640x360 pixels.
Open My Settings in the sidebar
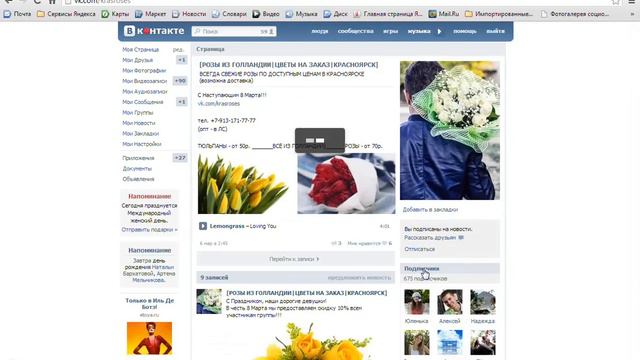coord(142,144)
